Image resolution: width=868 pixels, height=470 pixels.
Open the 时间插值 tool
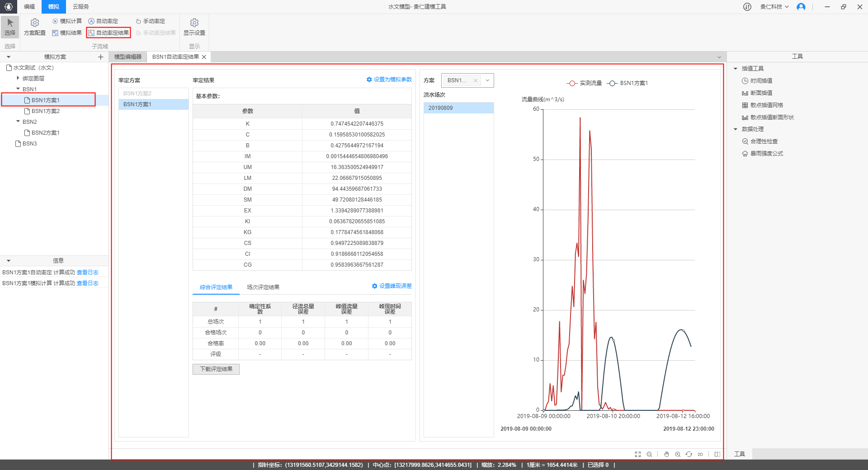point(761,81)
